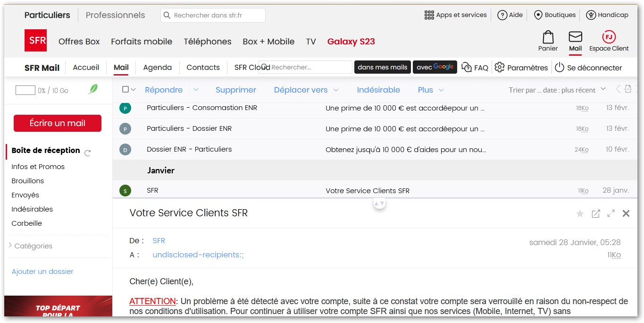Open Infos et Promos folder
The width and height of the screenshot is (644, 323).
click(x=38, y=167)
